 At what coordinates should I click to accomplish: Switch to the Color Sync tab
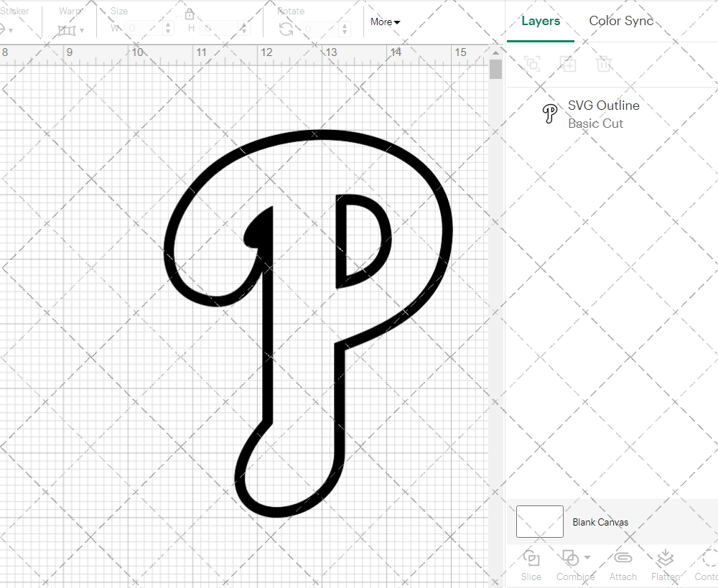coord(621,21)
